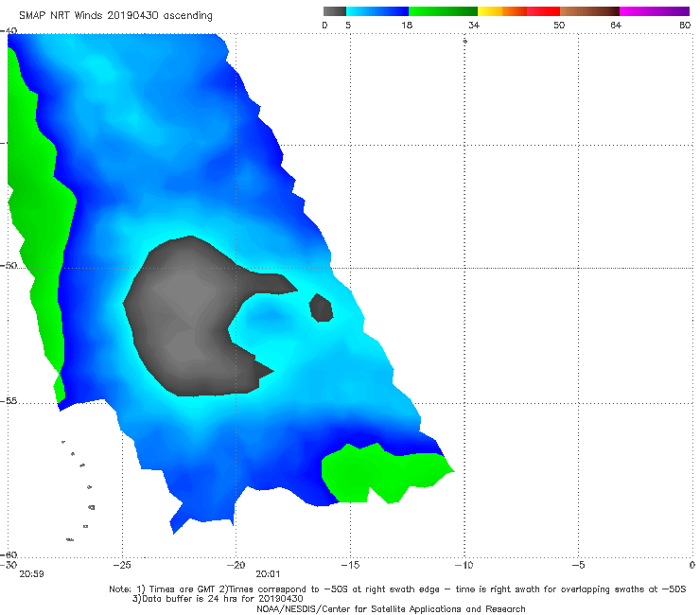700x615 pixels.
Task: Click the "-20" longitude axis label
Action: pyautogui.click(x=236, y=565)
